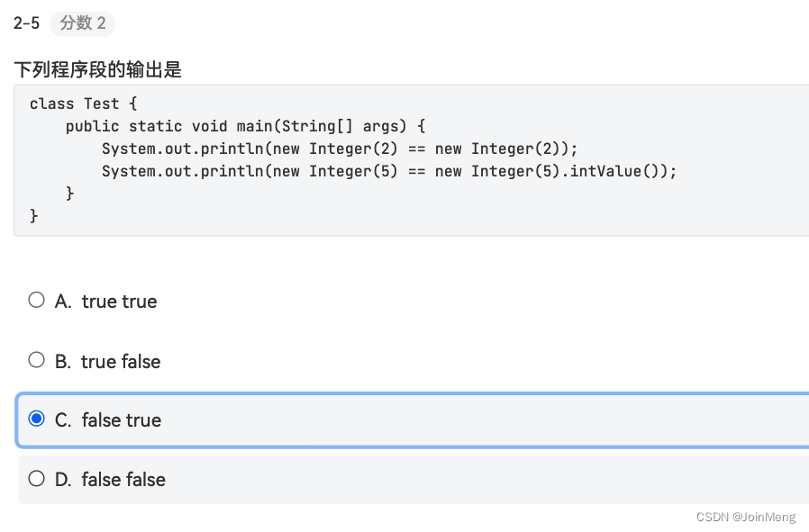Select the "true false" answer label

pos(121,361)
